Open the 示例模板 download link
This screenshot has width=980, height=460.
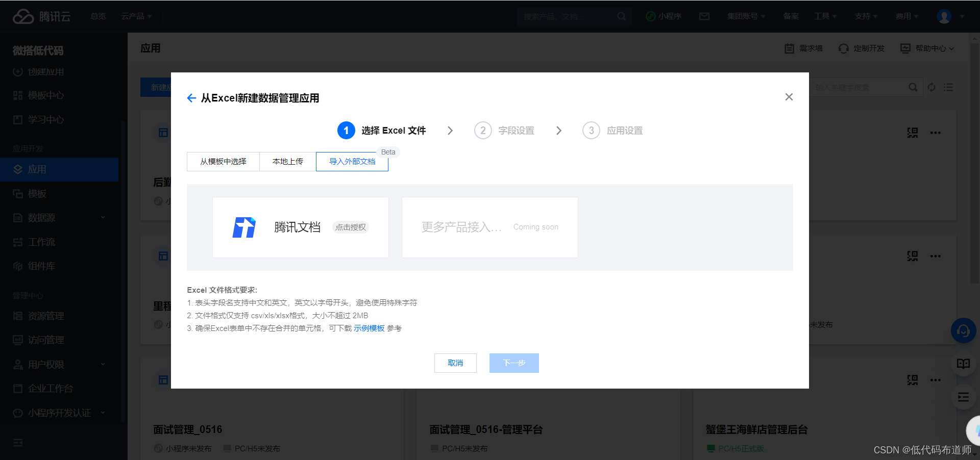coord(369,328)
